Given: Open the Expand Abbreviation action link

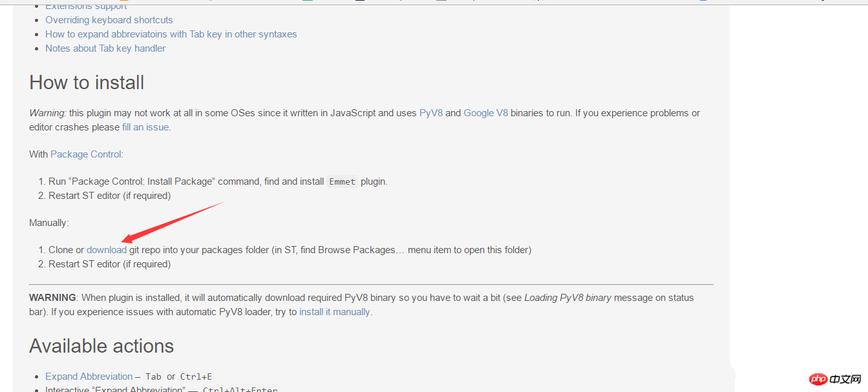Looking at the screenshot, I should click(89, 377).
